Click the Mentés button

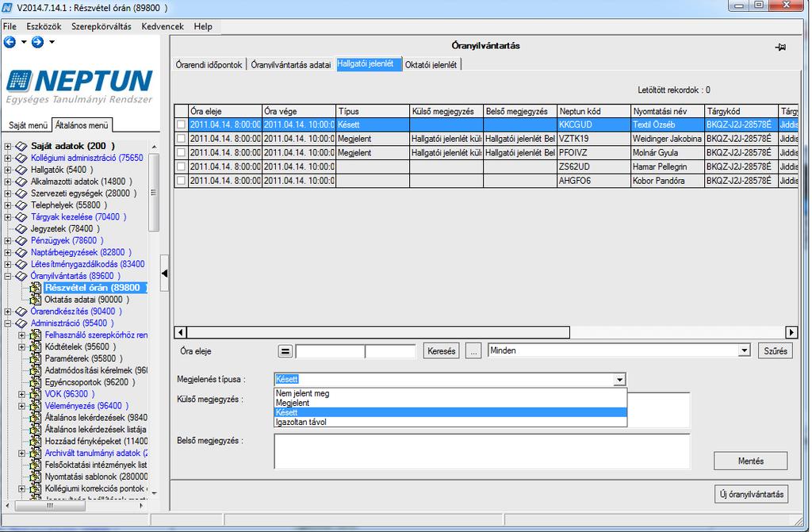click(x=750, y=461)
